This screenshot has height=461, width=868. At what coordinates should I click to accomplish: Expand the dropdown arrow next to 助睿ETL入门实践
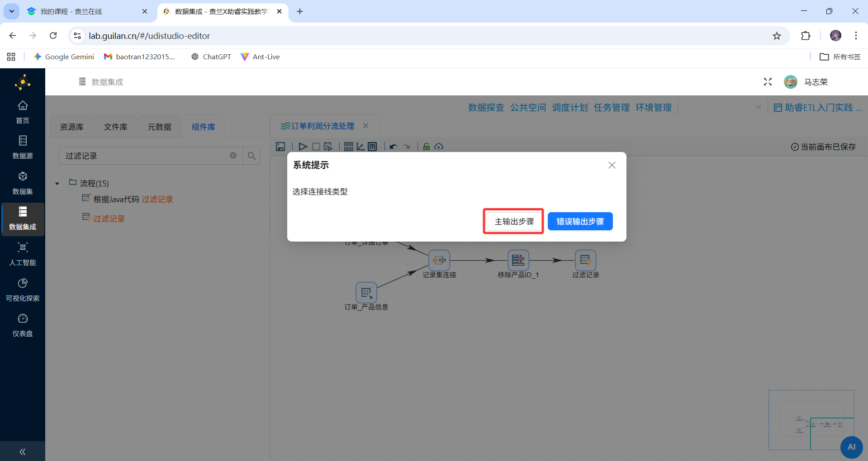point(758,107)
